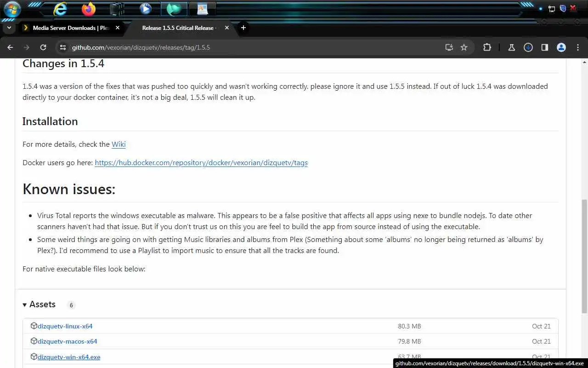Click the github.com address bar URL
Image resolution: width=588 pixels, height=368 pixels.
(141, 47)
